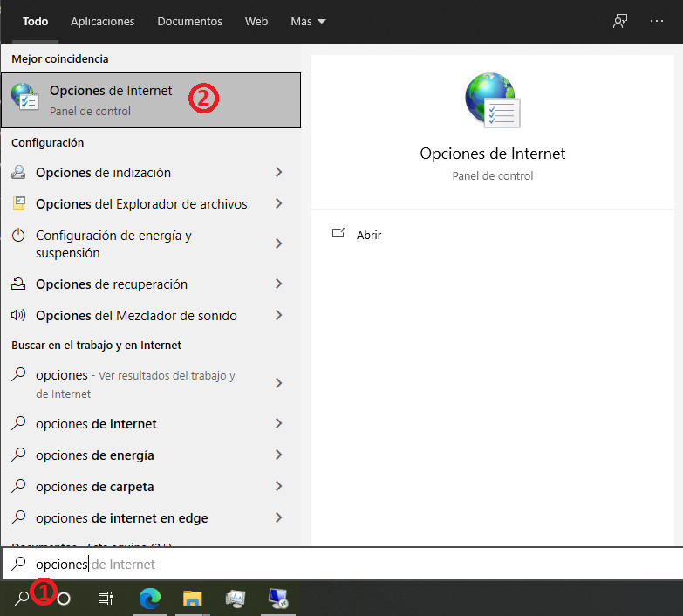Click the 'Mejor coincidencia' heading
Screen dimensions: 683x616
59,58
